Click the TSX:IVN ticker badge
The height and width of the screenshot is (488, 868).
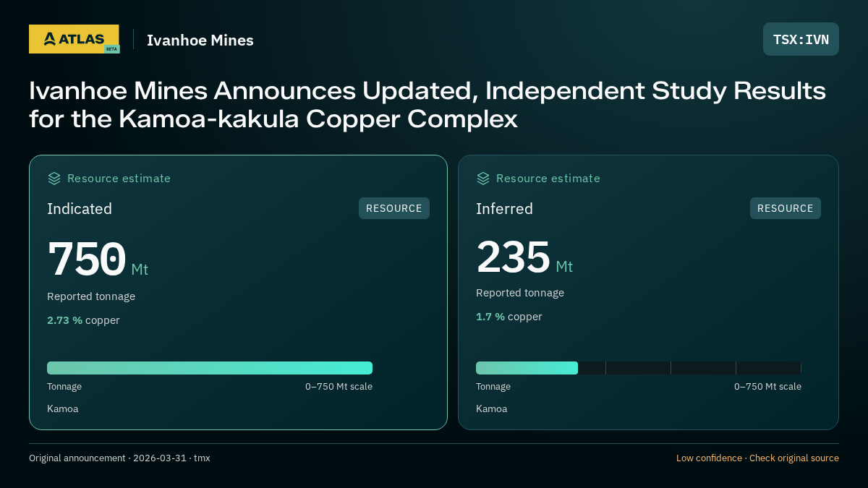[801, 39]
